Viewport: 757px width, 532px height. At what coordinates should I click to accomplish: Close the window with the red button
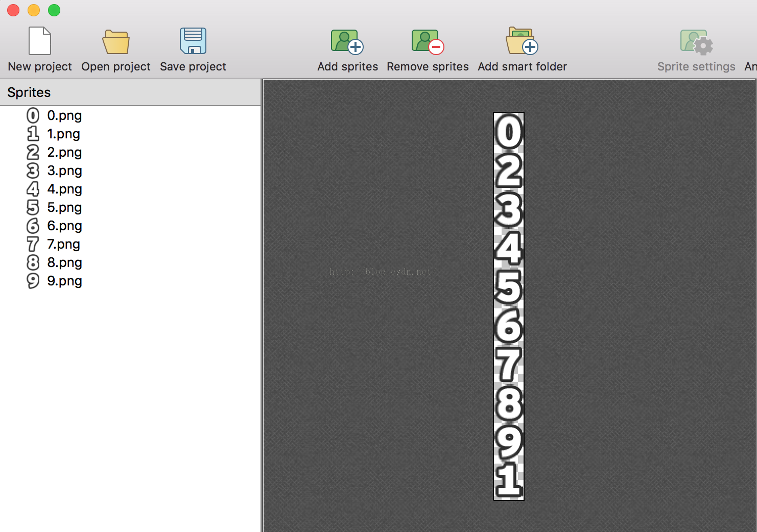tap(13, 10)
